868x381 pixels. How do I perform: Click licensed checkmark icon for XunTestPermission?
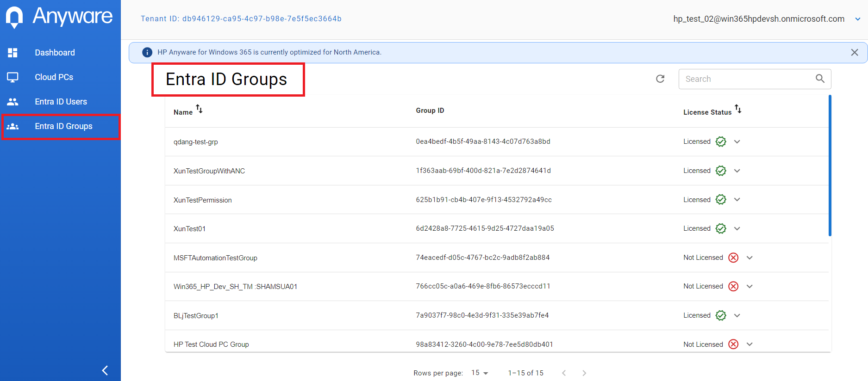coord(721,199)
